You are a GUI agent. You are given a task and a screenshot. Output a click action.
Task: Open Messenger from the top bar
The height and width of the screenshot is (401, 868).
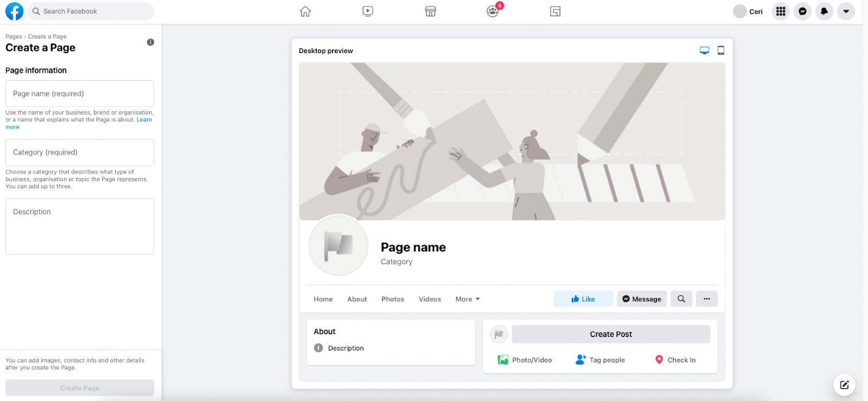coord(802,11)
